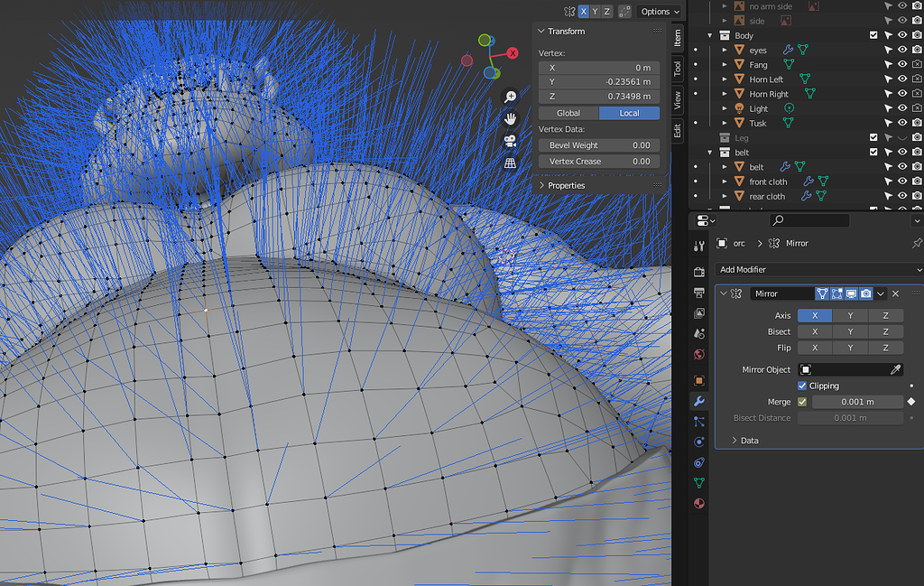The image size is (924, 586).
Task: Click the zoom magnifier gizmo in viewport
Action: click(x=512, y=95)
